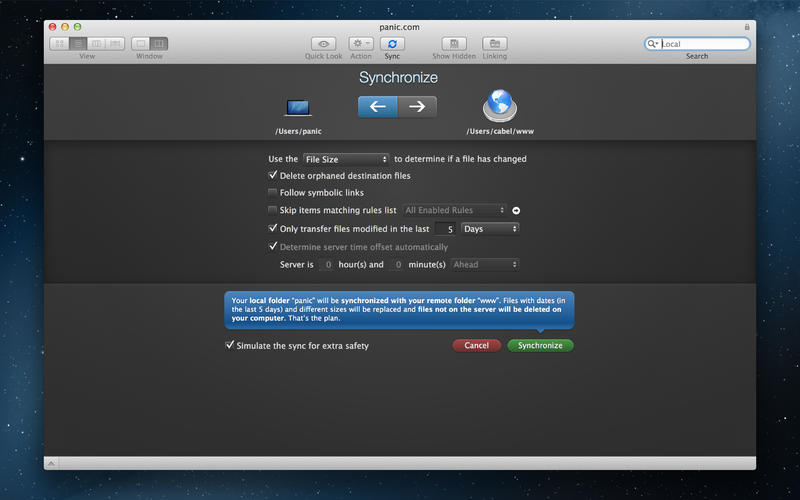Open the File Size comparison dropdown

click(x=346, y=159)
